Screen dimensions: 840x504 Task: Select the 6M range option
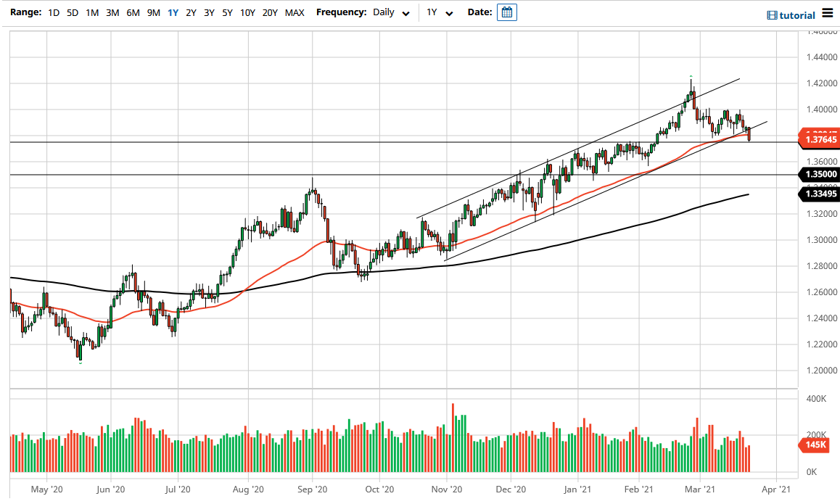(132, 12)
